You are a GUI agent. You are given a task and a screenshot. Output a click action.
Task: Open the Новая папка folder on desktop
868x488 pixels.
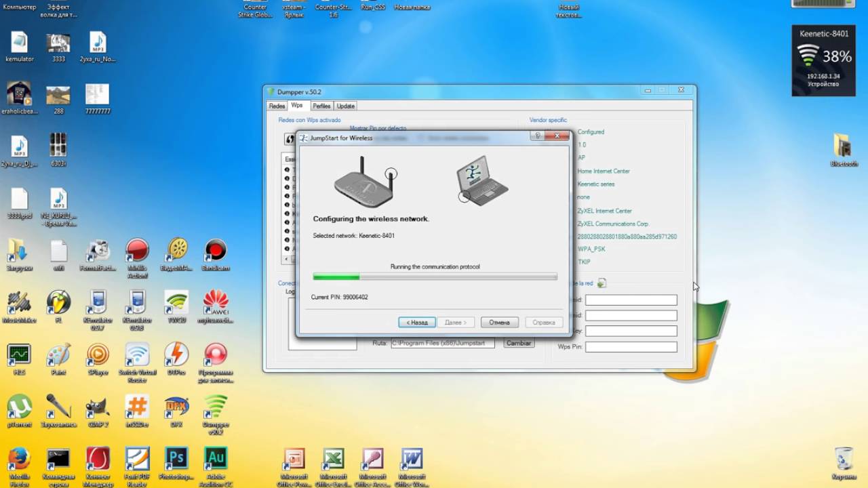(x=412, y=7)
